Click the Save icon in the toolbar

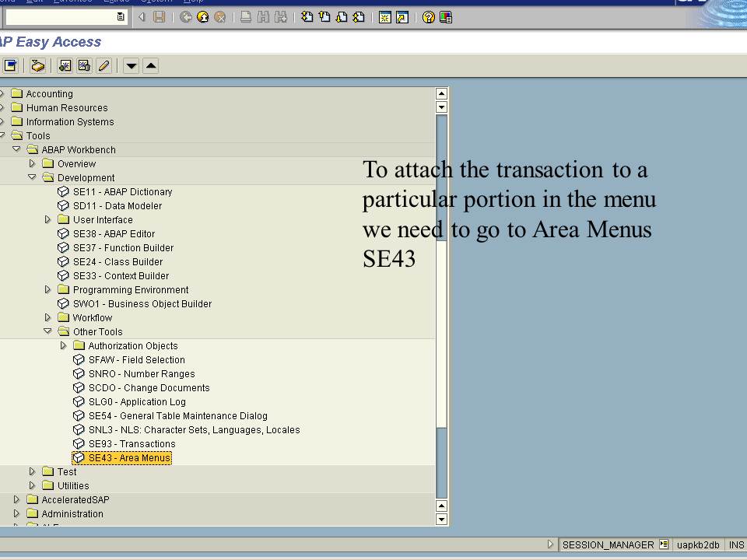tap(157, 16)
